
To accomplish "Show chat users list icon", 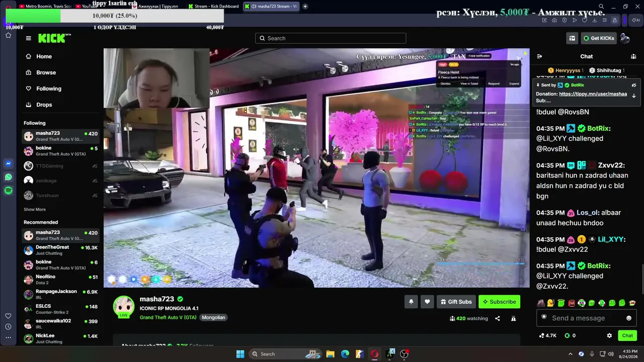I will pyautogui.click(x=633, y=56).
